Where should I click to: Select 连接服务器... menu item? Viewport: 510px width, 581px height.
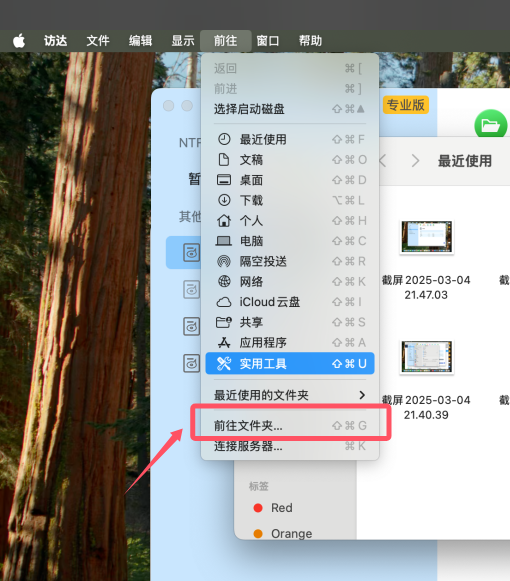290,446
